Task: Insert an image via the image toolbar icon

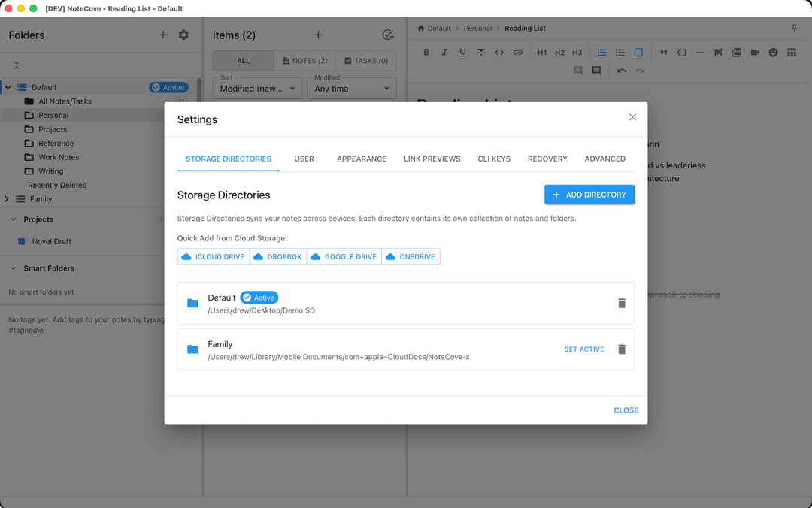Action: tap(718, 53)
